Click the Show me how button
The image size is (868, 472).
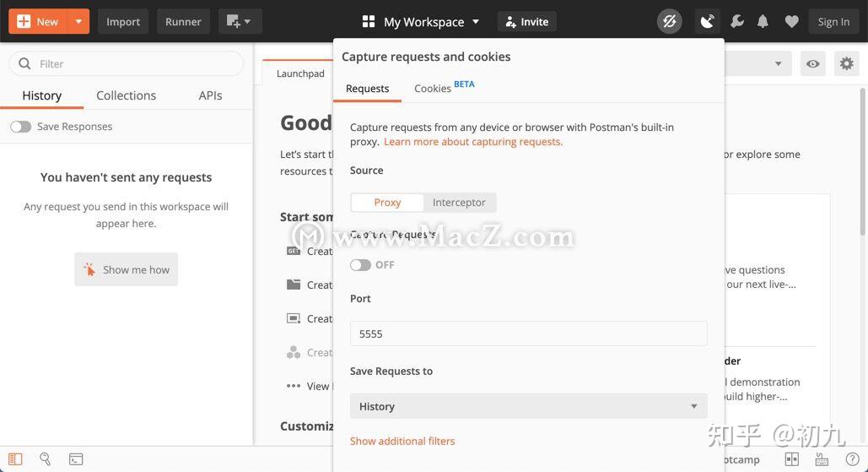pos(127,269)
